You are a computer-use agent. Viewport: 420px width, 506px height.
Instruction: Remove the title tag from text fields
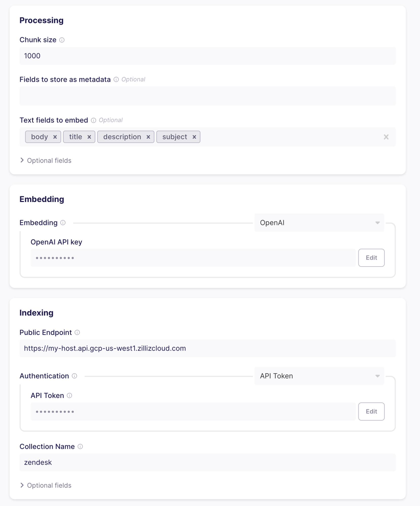[x=89, y=137]
